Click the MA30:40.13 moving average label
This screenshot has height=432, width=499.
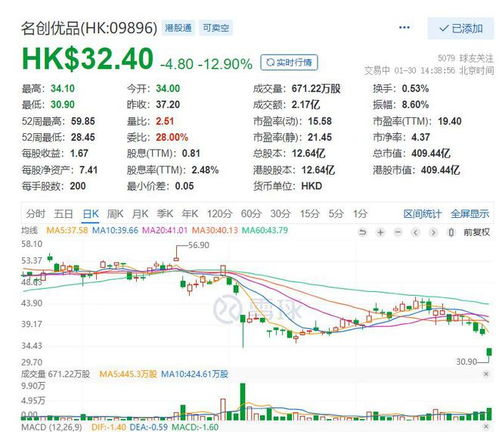215,230
